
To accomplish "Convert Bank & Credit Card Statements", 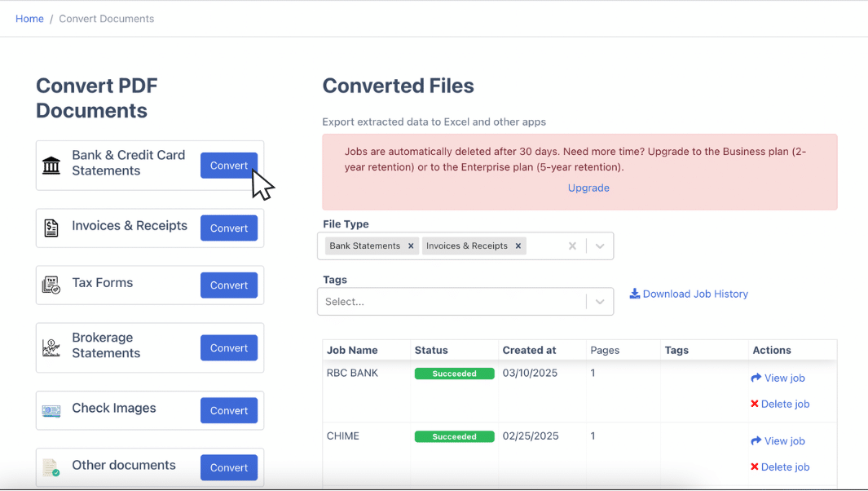I will click(x=229, y=165).
